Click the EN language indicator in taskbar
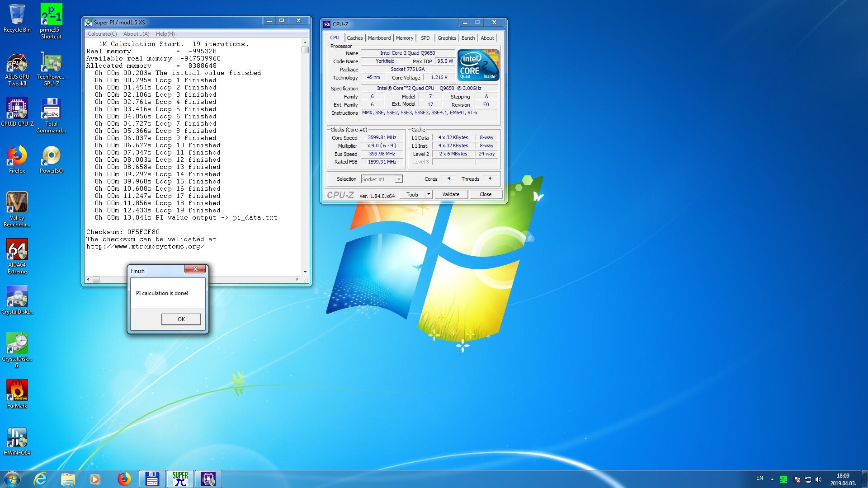 click(759, 478)
